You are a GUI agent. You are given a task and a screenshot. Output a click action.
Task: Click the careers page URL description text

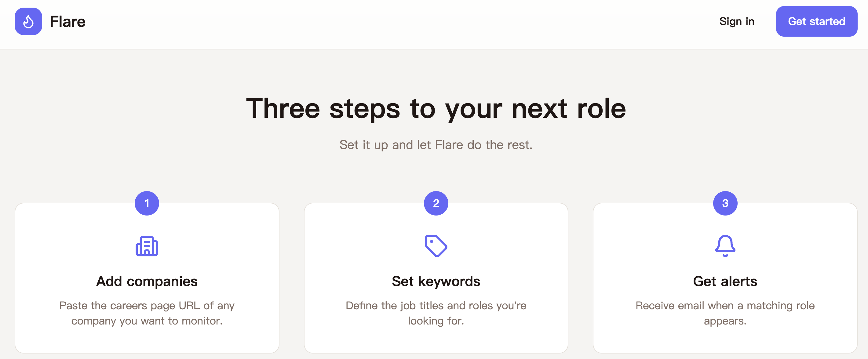(x=147, y=313)
